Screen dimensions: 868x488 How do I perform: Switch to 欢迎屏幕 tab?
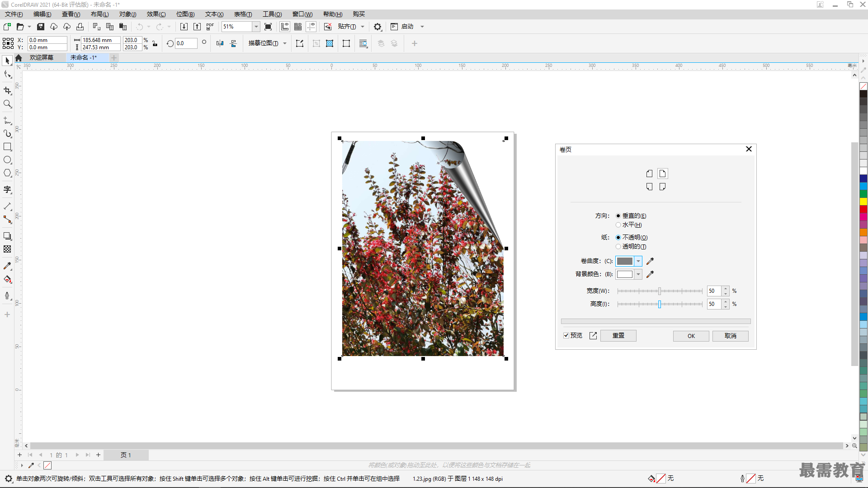[x=41, y=57]
